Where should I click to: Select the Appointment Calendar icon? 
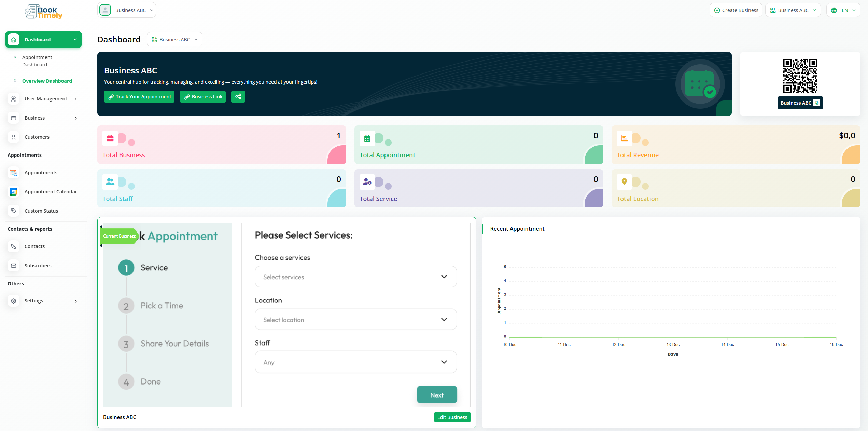pos(13,192)
